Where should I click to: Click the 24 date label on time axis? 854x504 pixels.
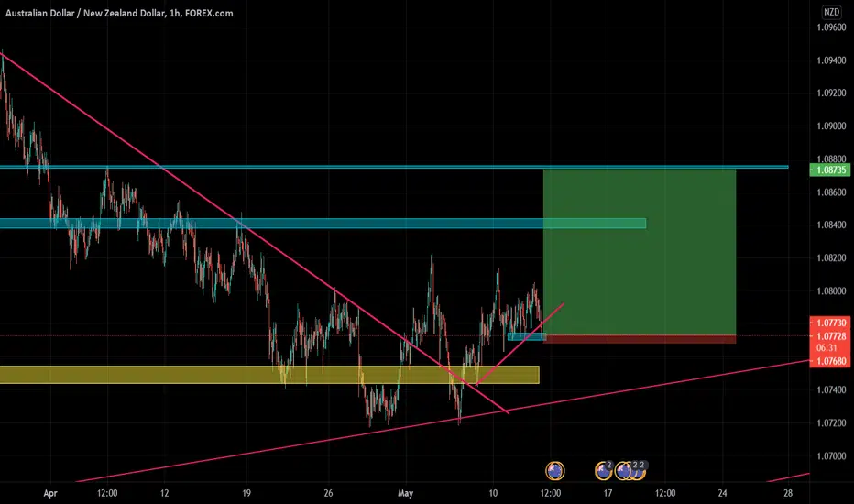[x=722, y=493]
